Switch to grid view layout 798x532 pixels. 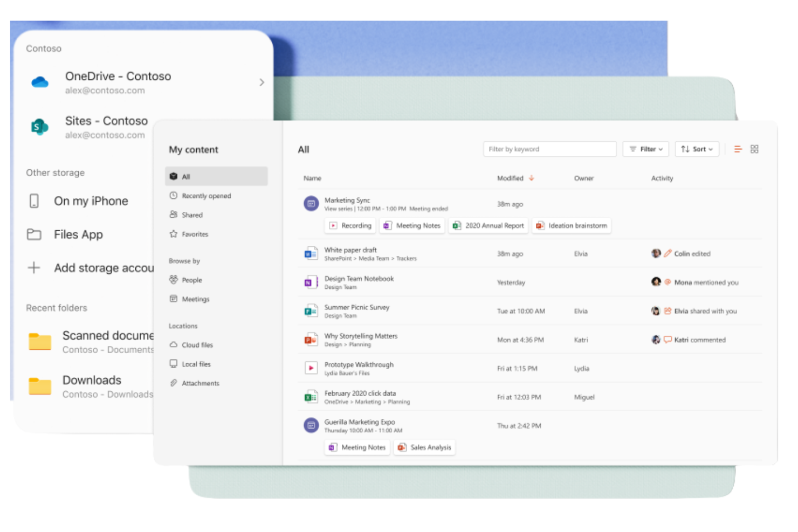tap(754, 149)
